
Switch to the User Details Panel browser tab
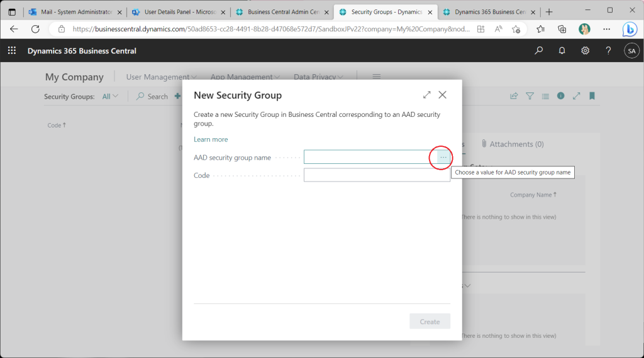179,12
